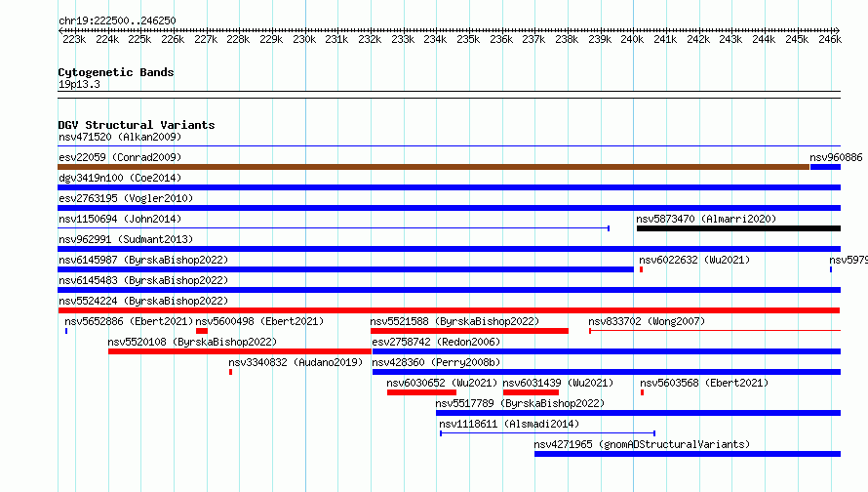
Task: Open the dgv3419n100 (Coe2014) variant label
Action: point(120,178)
